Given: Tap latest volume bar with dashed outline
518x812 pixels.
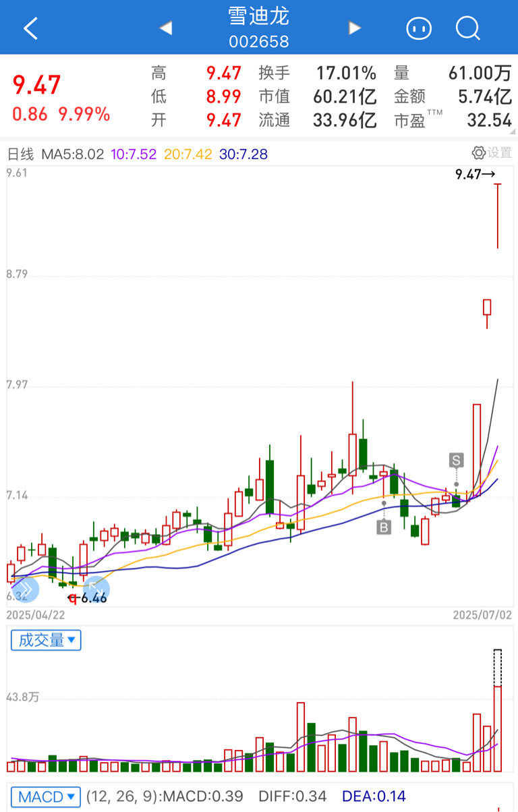Looking at the screenshot, I should point(498,710).
